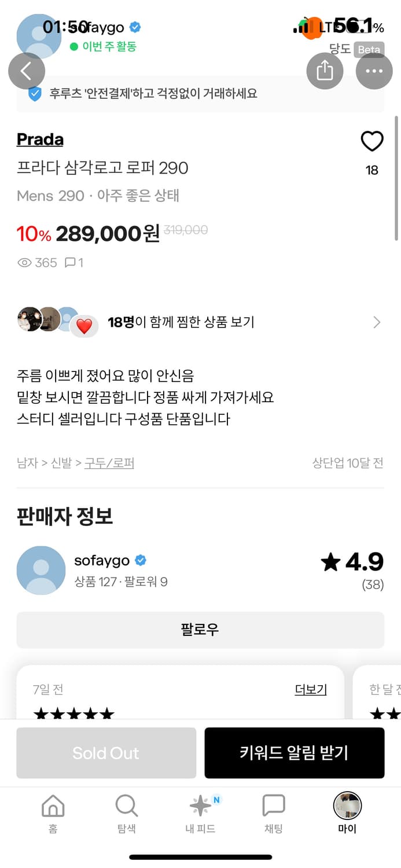Open the 구두/로퍼 category link
This screenshot has height=868, width=401.
coord(109,462)
